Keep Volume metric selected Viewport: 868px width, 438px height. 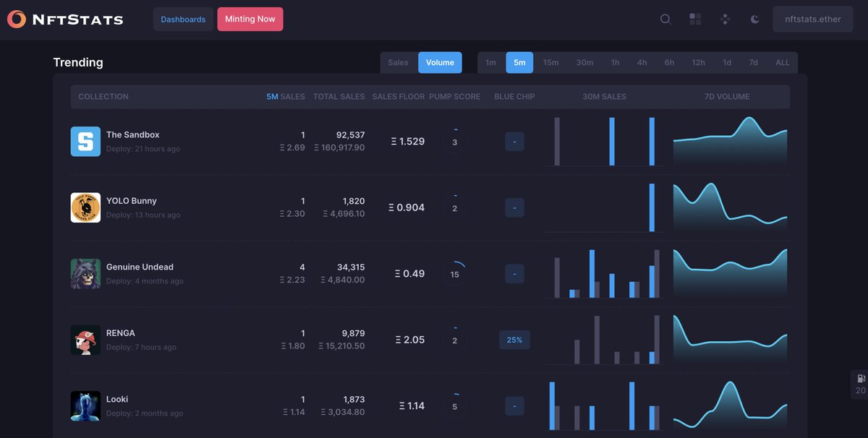tap(440, 62)
